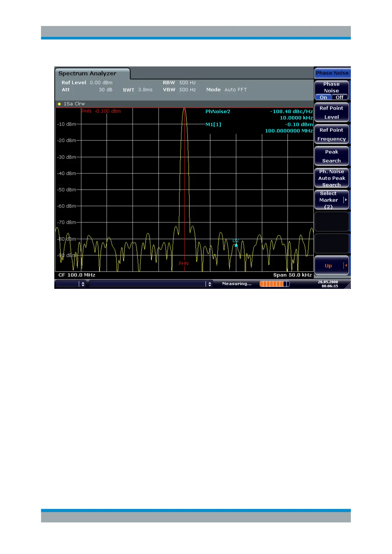Click the Span 50.0 kHz label
Image resolution: width=392 pixels, height=554 pixels.
pos(292,275)
